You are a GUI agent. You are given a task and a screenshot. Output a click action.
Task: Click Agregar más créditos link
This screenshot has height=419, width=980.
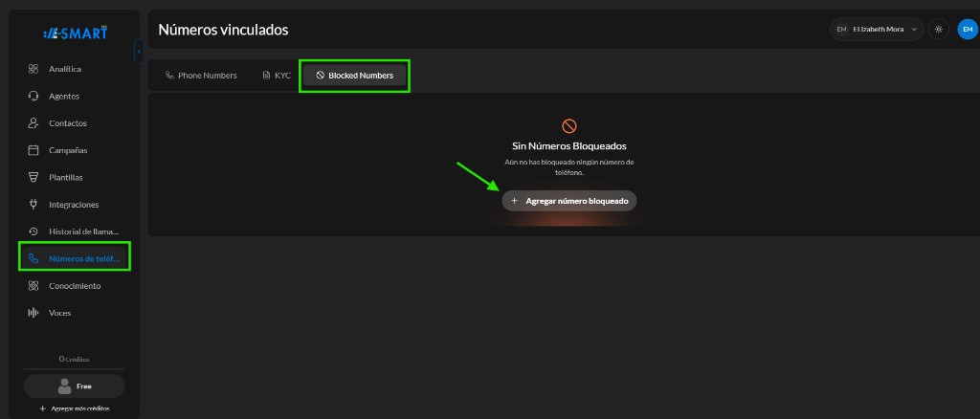[75, 409]
